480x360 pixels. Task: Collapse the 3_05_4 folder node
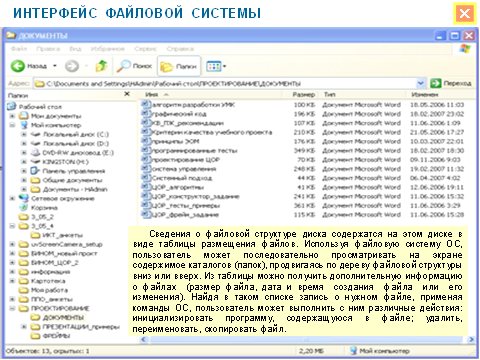pyautogui.click(x=12, y=226)
